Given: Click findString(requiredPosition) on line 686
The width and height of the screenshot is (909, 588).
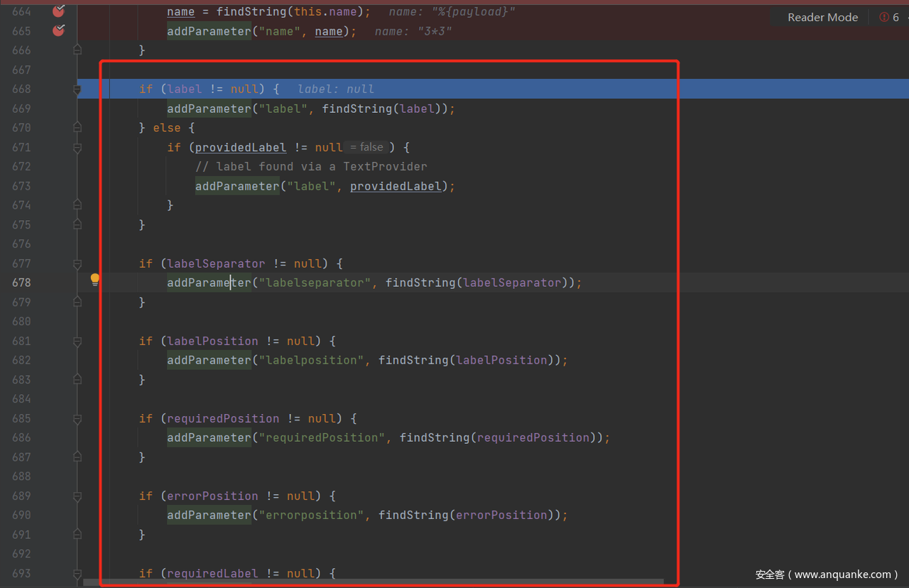Looking at the screenshot, I should tap(498, 437).
